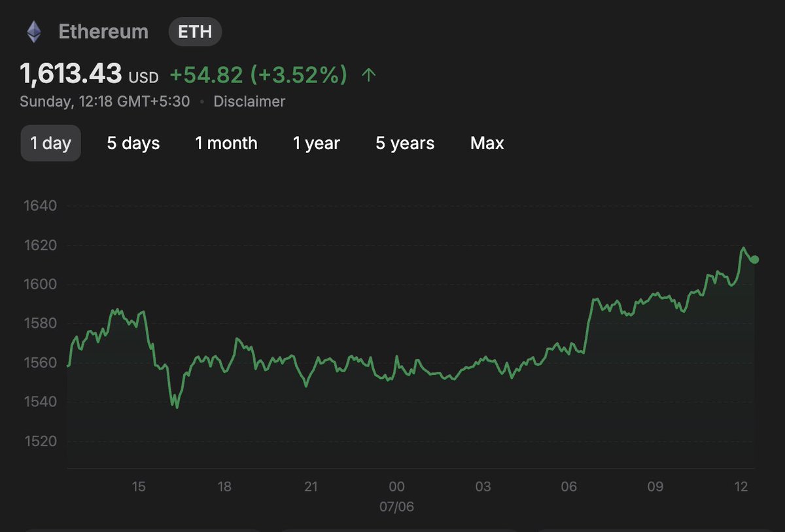Viewport: 785px width, 532px height.
Task: Click the Sunday, 12:18 GMT+5:30 timestamp
Action: pyautogui.click(x=105, y=101)
